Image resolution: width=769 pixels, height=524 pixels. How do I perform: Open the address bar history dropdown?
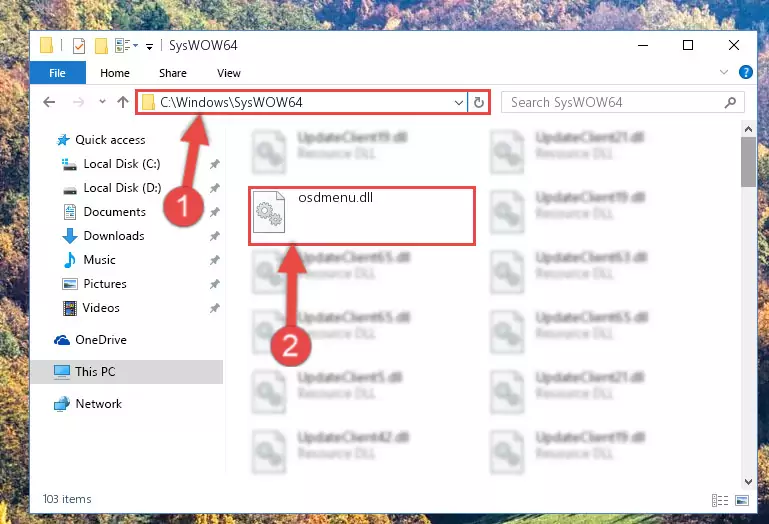tap(459, 103)
